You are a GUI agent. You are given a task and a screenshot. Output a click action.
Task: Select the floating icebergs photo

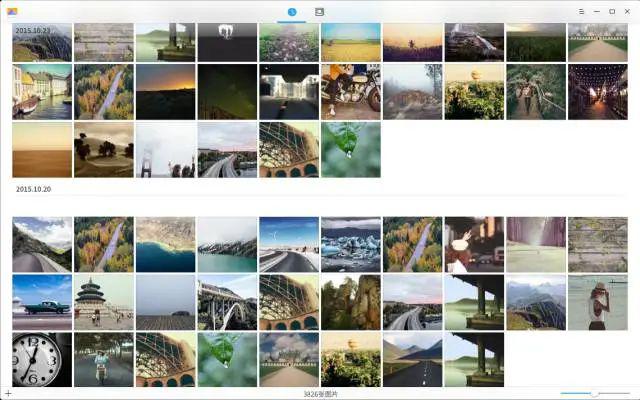351,244
